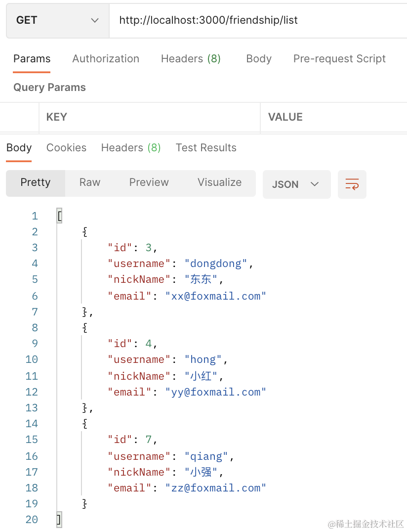Open the Test Results tab
The width and height of the screenshot is (407, 532).
[x=206, y=148]
